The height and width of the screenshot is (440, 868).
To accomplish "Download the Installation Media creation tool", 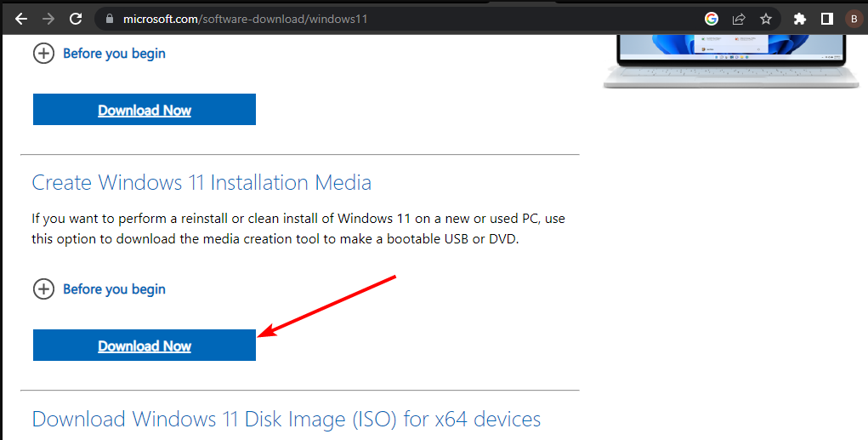I will [145, 346].
